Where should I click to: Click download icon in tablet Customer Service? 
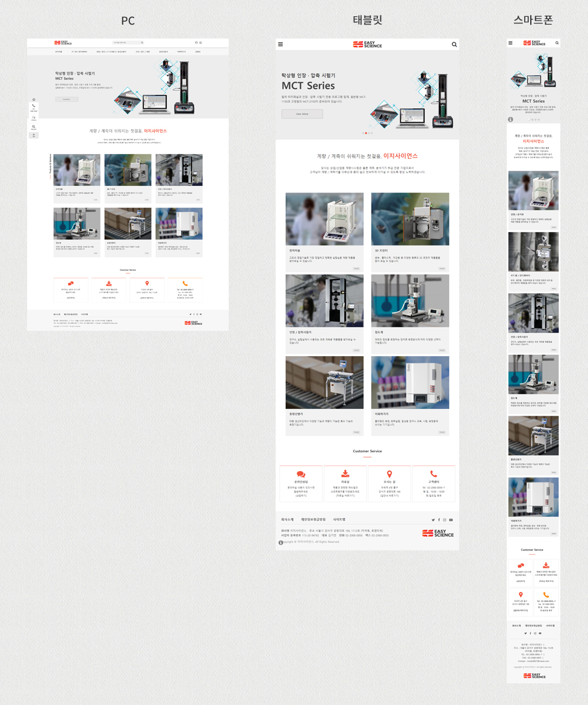pos(345,474)
